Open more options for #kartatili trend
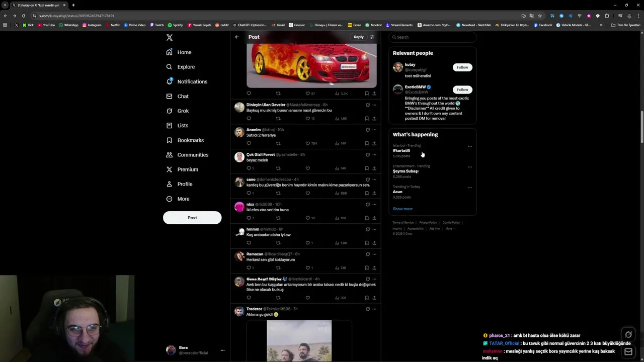 pyautogui.click(x=470, y=146)
